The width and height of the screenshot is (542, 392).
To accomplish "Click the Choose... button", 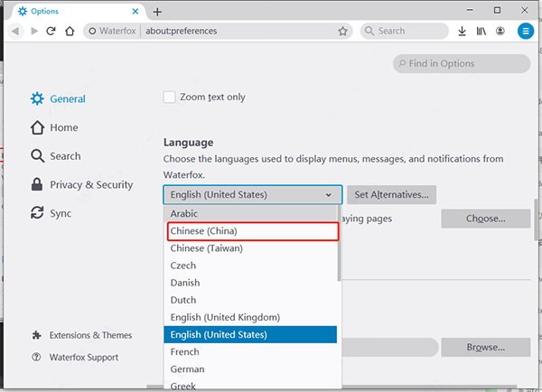I will tap(486, 219).
